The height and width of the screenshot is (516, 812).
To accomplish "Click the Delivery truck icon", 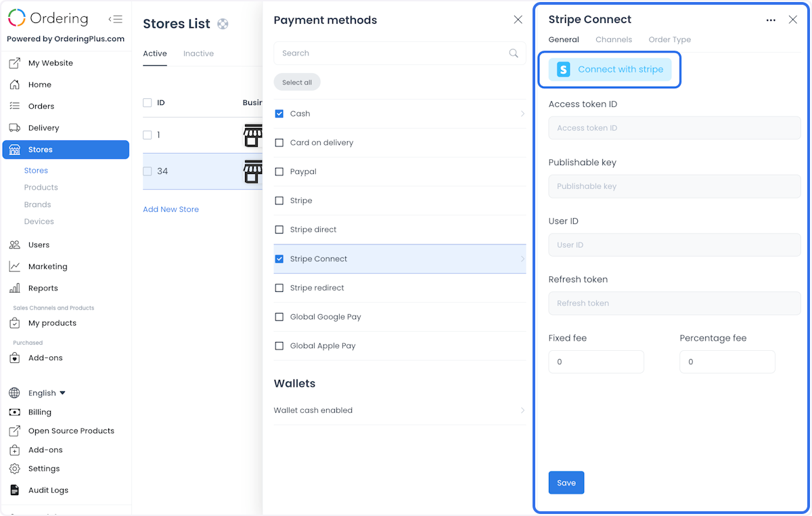I will coord(14,128).
